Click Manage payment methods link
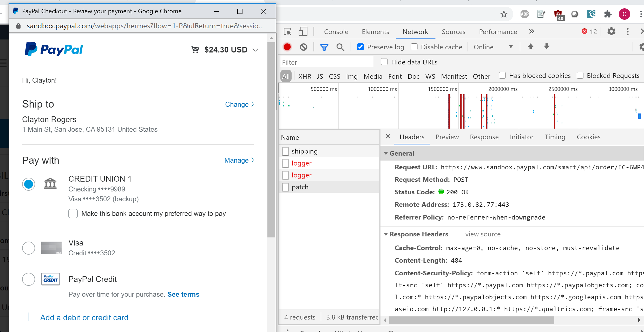 pyautogui.click(x=239, y=160)
